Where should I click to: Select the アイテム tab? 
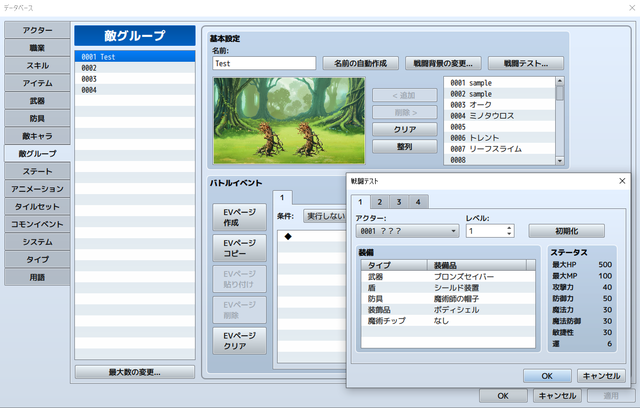[x=37, y=83]
